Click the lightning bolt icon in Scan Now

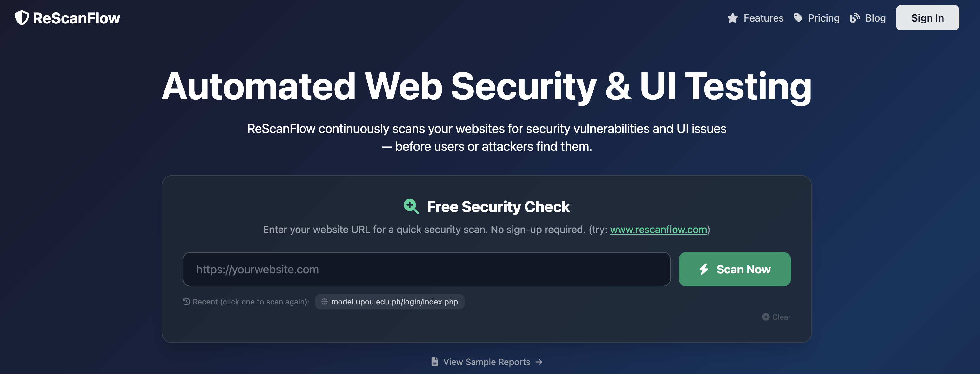point(704,269)
